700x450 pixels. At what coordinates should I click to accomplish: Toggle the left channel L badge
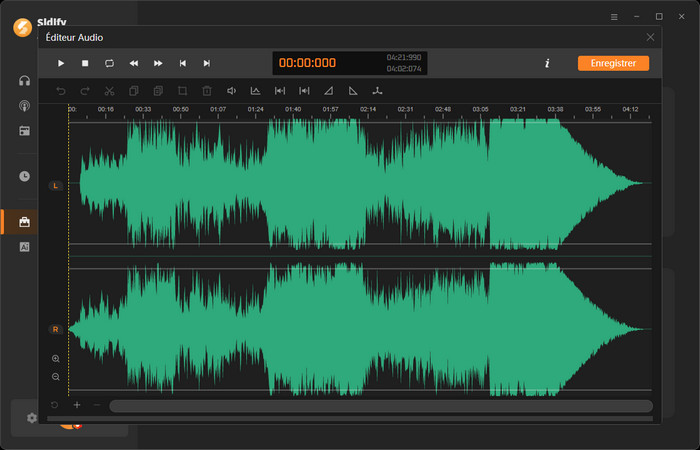point(55,186)
